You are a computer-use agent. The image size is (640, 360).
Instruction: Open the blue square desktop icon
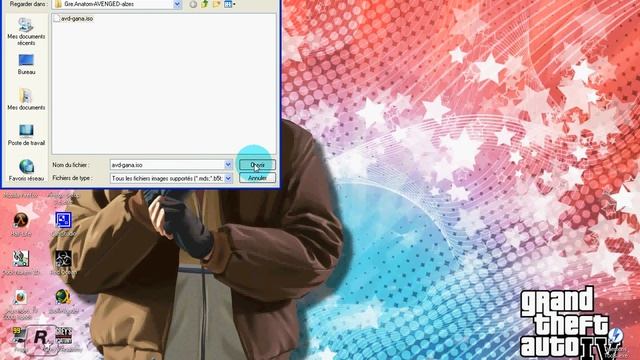tap(63, 220)
